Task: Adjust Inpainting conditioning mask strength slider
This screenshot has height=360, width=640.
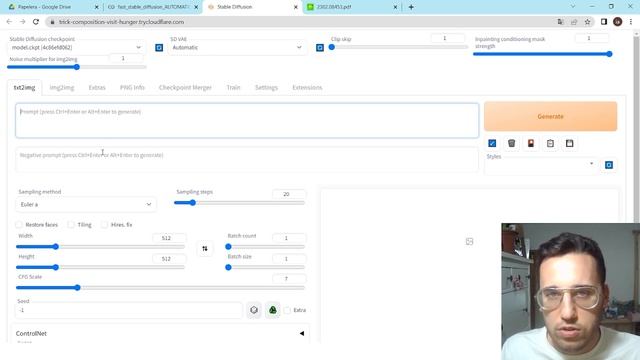Action: (543, 54)
